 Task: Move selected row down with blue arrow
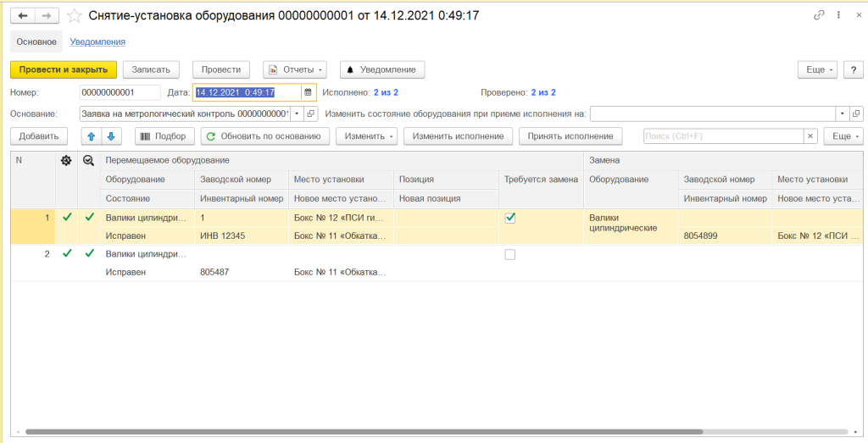click(111, 136)
